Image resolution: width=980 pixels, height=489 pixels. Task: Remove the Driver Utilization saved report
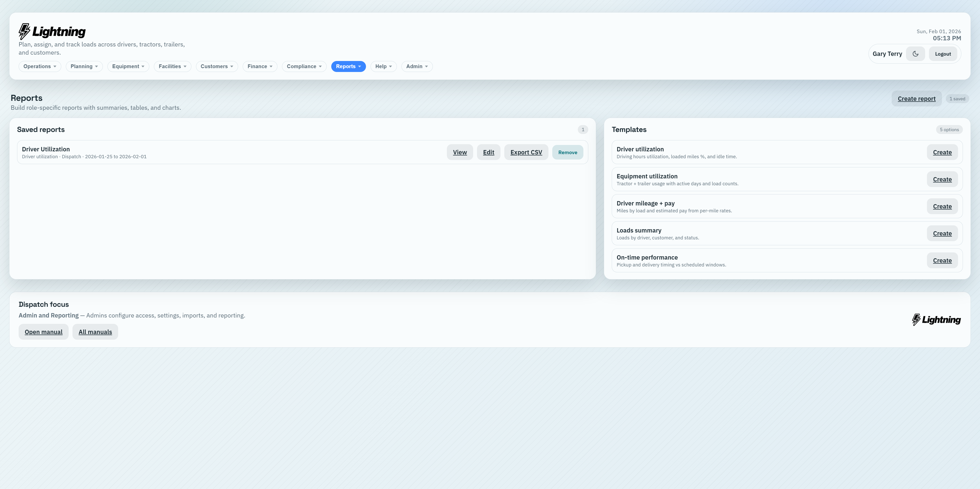pyautogui.click(x=568, y=152)
